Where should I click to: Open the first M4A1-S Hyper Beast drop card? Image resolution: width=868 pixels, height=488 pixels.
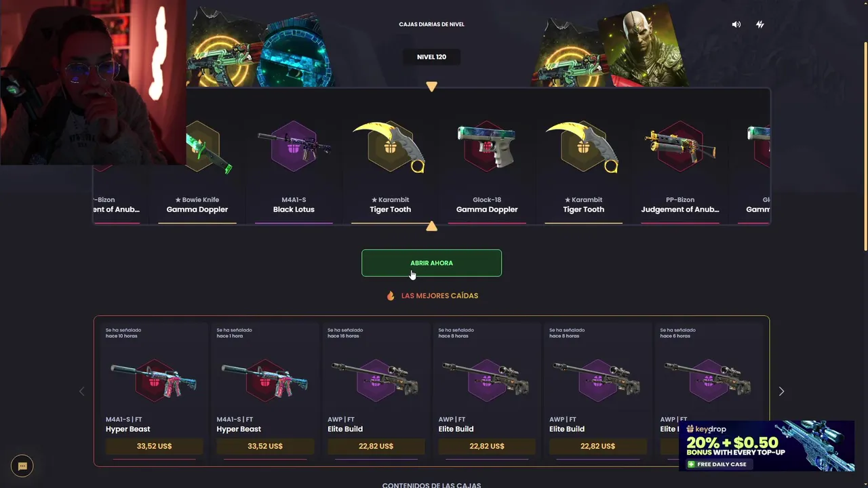pos(154,392)
